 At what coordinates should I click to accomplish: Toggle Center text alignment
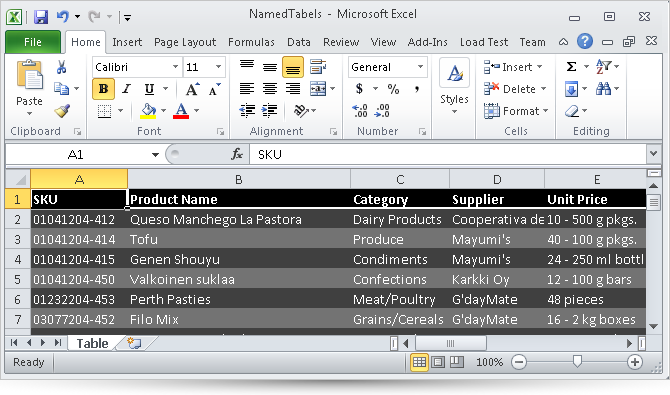click(270, 89)
